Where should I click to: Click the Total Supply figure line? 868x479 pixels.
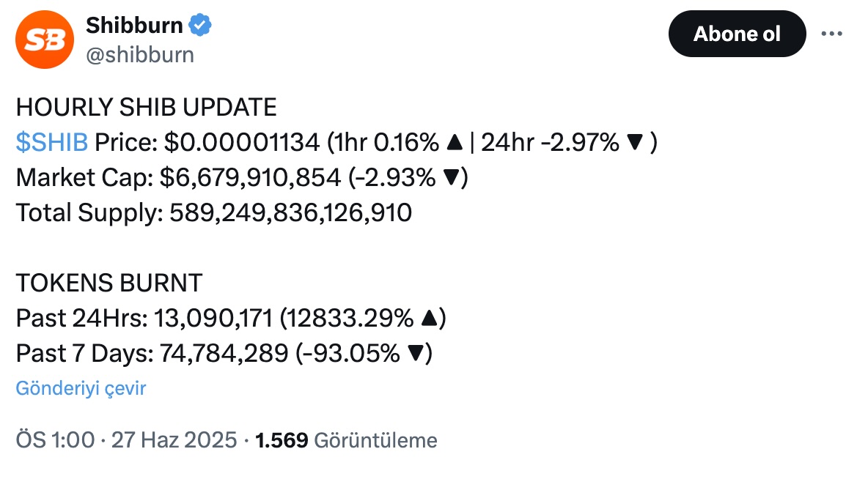click(213, 213)
